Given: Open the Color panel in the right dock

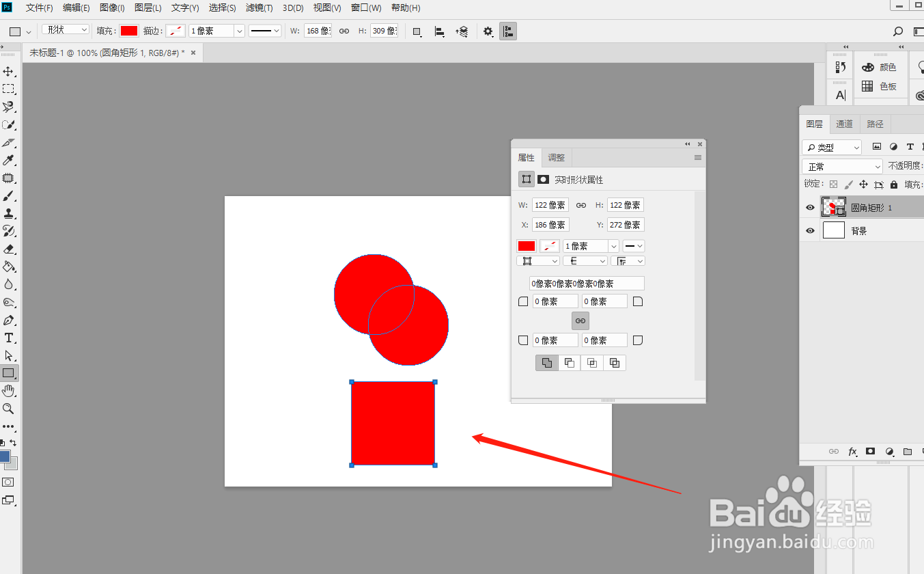Looking at the screenshot, I should point(881,66).
